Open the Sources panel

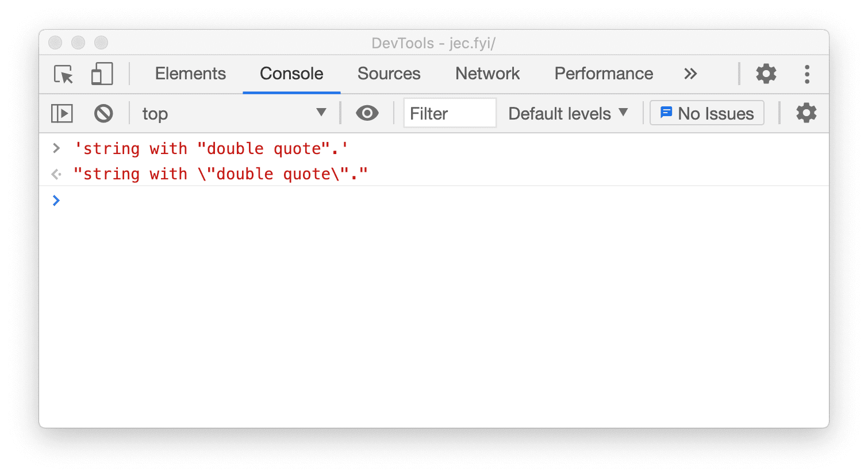coord(389,74)
